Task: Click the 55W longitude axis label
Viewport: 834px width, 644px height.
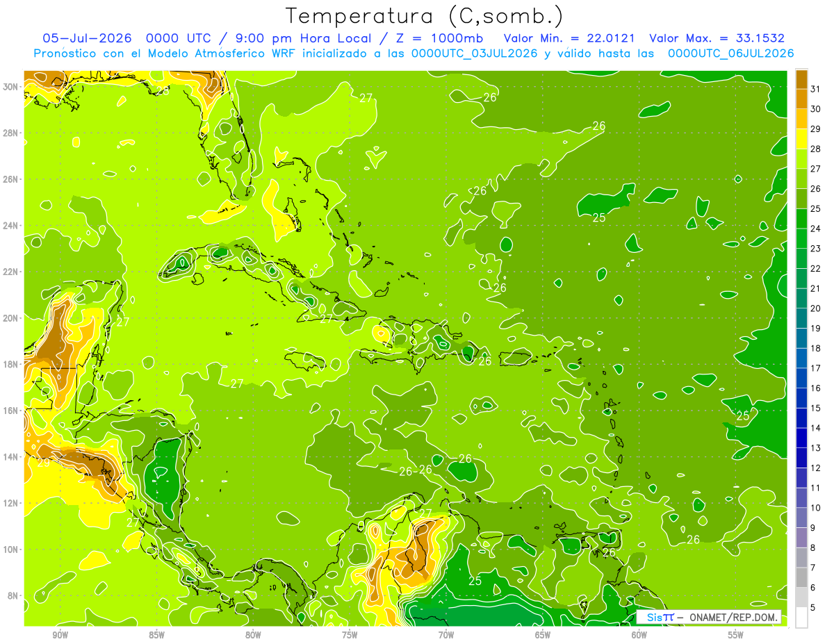Action: (x=736, y=635)
